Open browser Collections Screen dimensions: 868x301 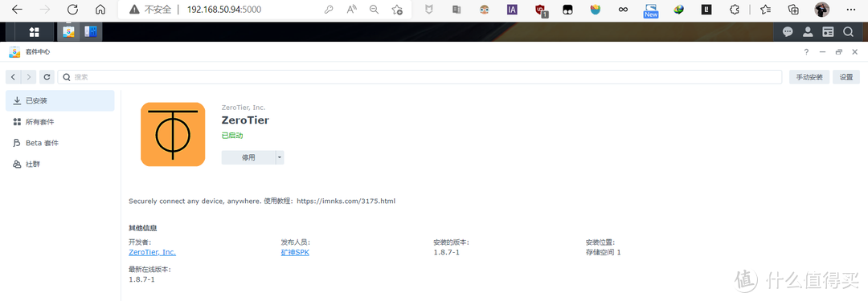[794, 10]
